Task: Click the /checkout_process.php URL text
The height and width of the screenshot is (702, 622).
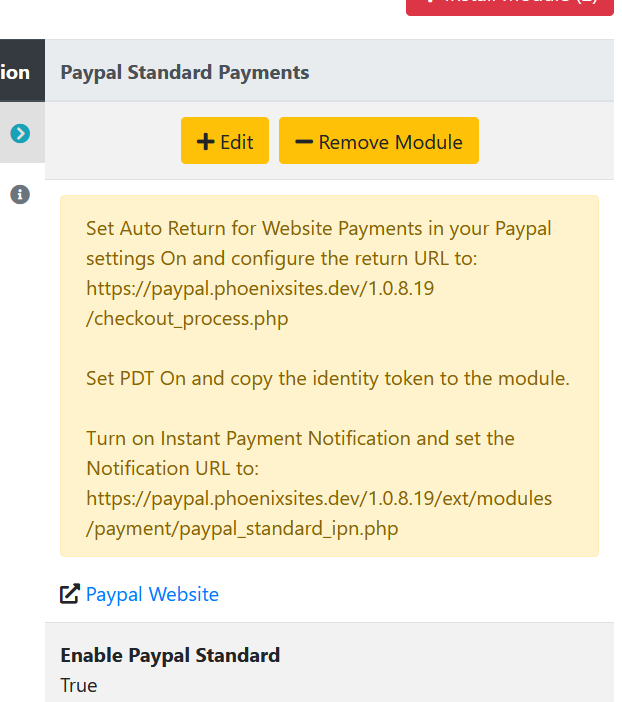Action: [187, 319]
